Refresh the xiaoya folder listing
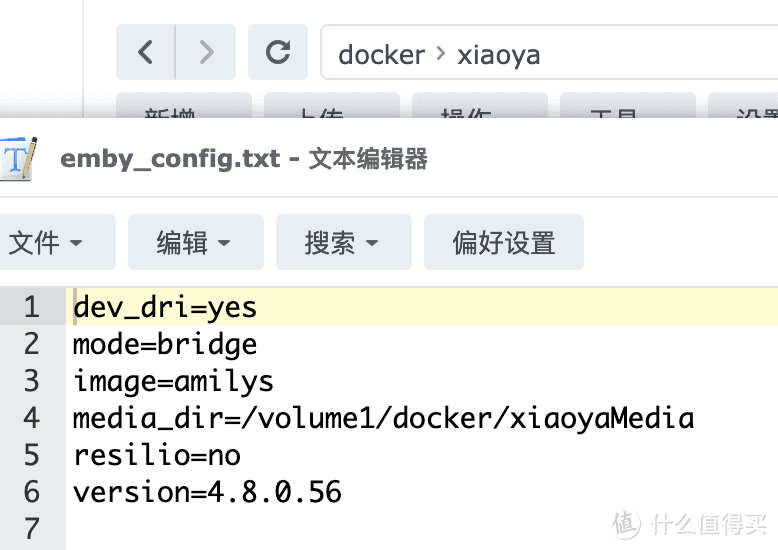The height and width of the screenshot is (550, 778). pos(277,53)
